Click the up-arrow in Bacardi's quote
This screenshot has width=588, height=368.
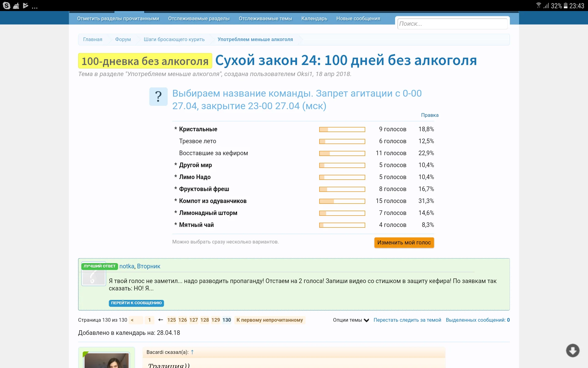click(192, 352)
